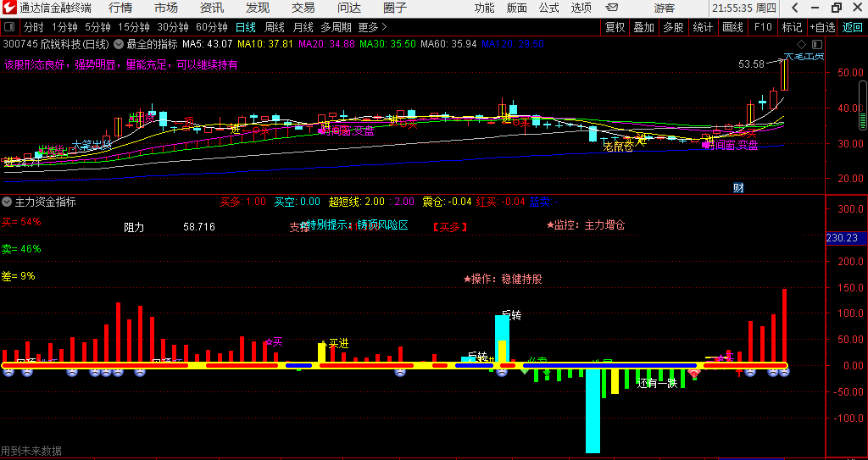The height and width of the screenshot is (460, 868).
Task: Select the 日线 daily period
Action: pos(245,27)
